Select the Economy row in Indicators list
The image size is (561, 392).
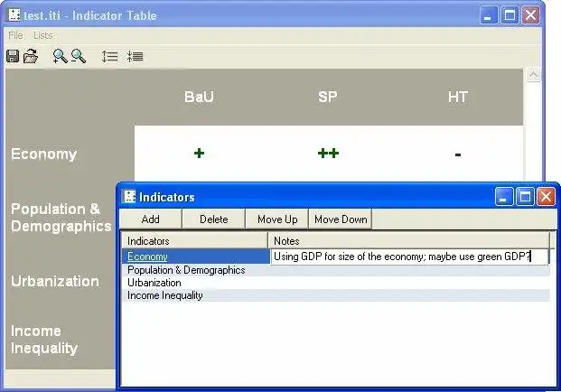pyautogui.click(x=196, y=257)
